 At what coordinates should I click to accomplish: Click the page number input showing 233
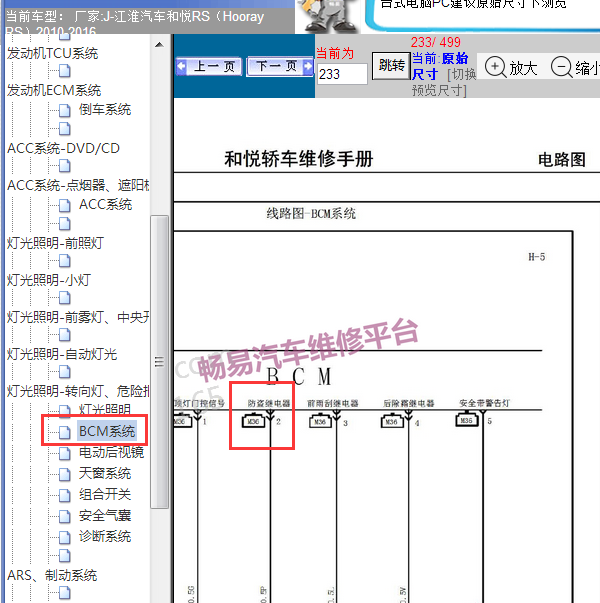(342, 73)
